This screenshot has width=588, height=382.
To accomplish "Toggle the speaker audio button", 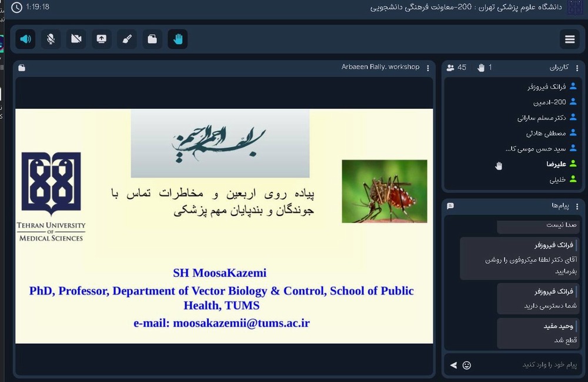I will point(25,39).
